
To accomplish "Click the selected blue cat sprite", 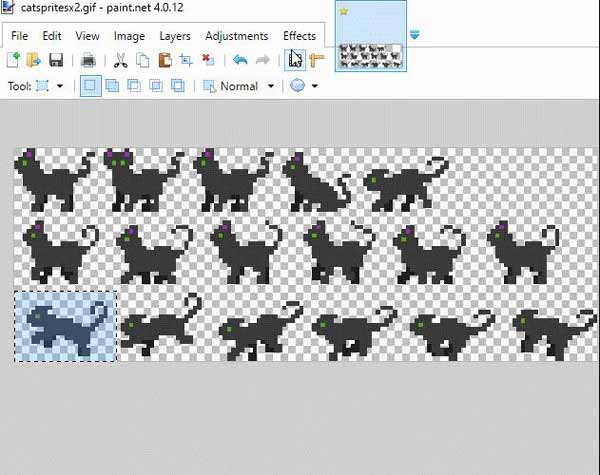I will 66,326.
